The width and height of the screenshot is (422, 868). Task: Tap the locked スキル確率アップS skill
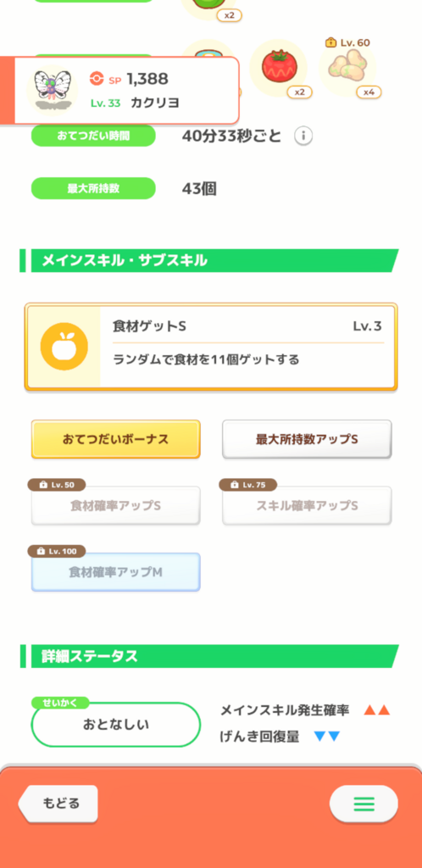click(307, 505)
